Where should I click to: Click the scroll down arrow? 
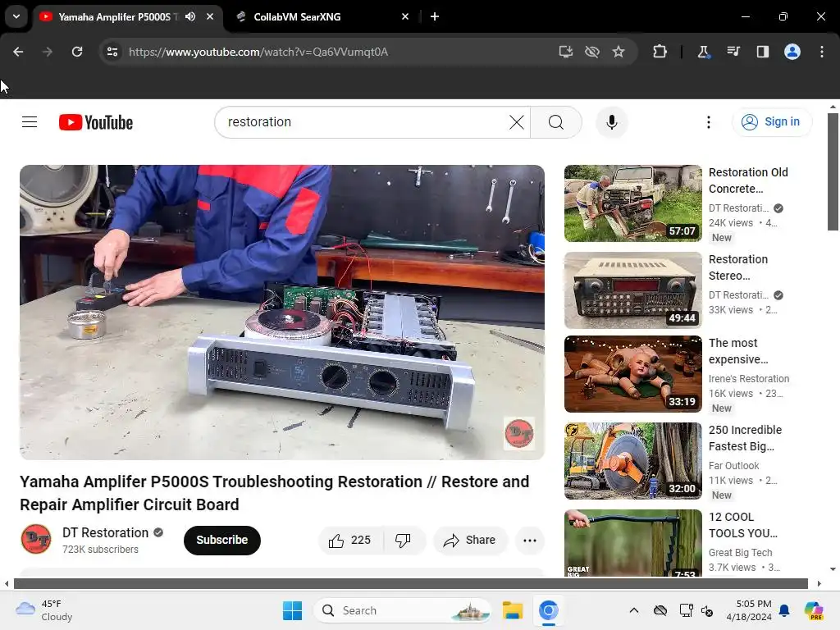(833, 569)
